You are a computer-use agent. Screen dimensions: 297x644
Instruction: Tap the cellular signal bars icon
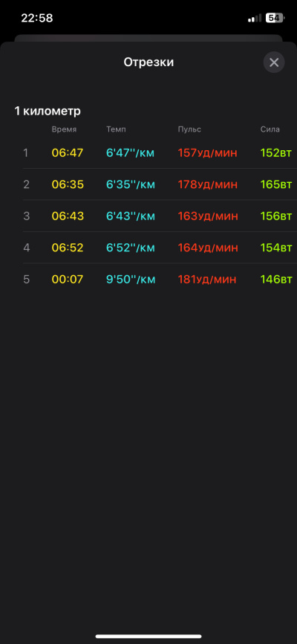pos(255,19)
